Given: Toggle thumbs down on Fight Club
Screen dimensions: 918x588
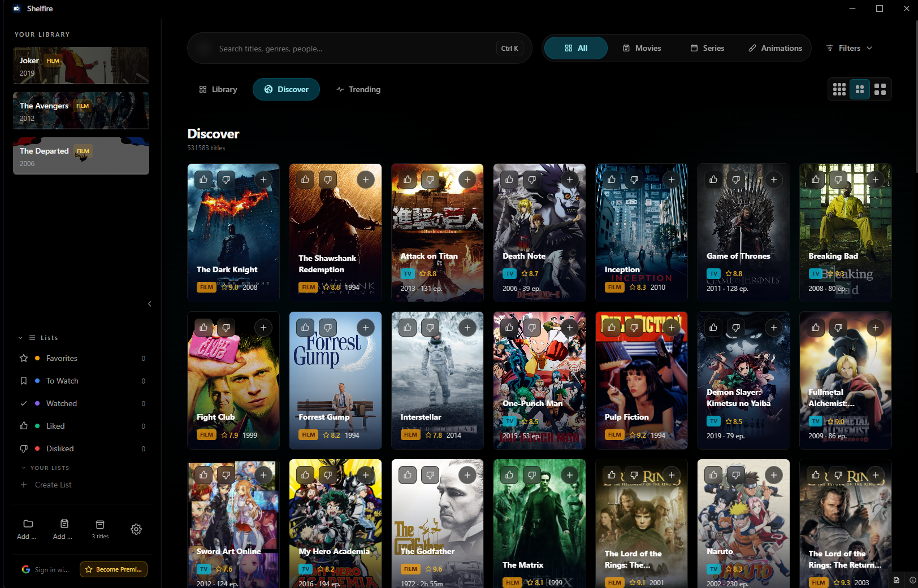Looking at the screenshot, I should click(x=226, y=328).
